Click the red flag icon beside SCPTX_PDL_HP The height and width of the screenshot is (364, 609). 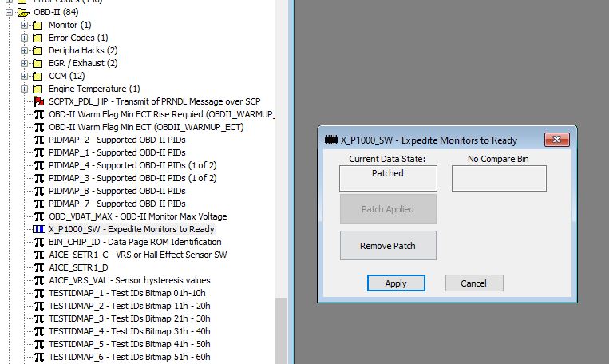point(38,101)
